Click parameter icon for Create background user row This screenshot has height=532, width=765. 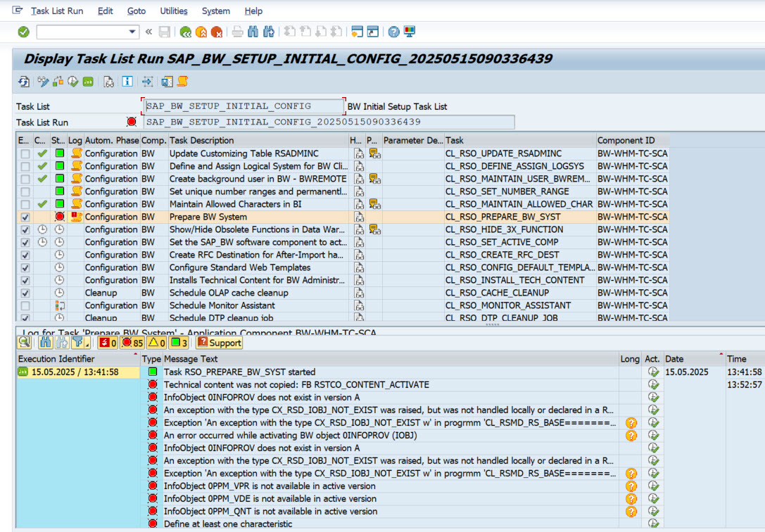coord(374,179)
